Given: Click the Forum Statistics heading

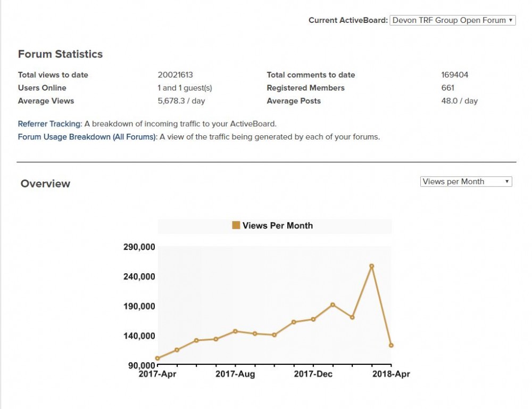Looking at the screenshot, I should (x=60, y=54).
